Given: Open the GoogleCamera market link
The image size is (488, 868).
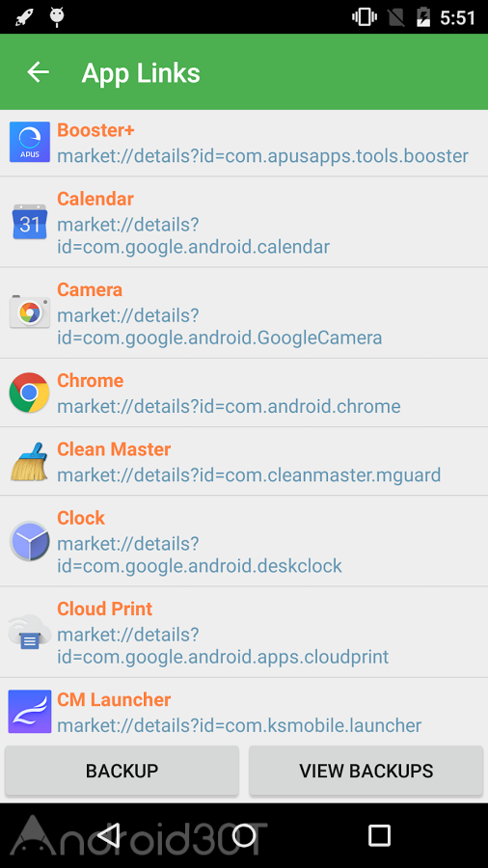Looking at the screenshot, I should click(220, 327).
